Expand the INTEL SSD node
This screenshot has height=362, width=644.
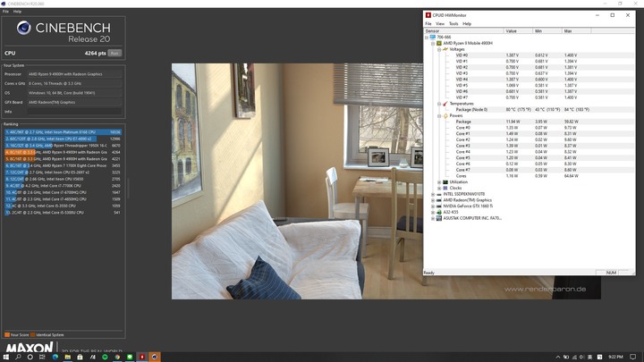433,194
